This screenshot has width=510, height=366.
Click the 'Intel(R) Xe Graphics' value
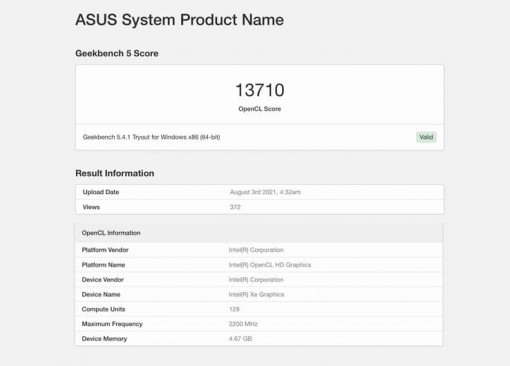pos(256,294)
